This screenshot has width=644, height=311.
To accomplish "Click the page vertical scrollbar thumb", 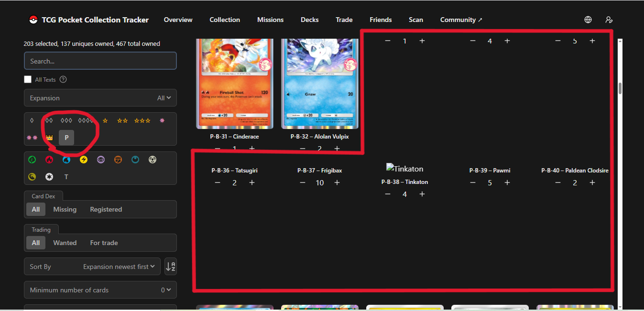I will [620, 88].
